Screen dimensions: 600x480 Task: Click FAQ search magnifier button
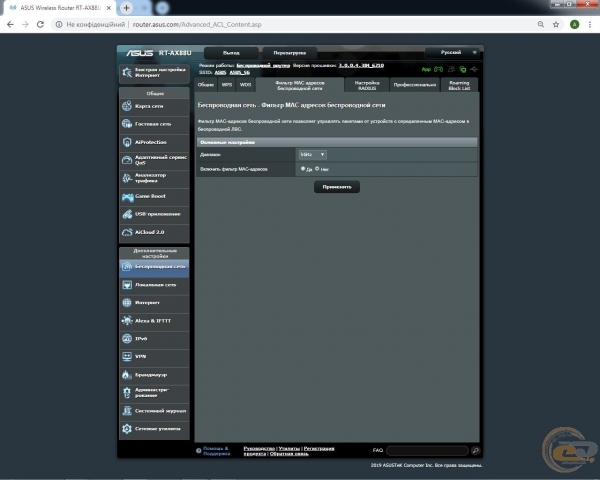tap(476, 451)
